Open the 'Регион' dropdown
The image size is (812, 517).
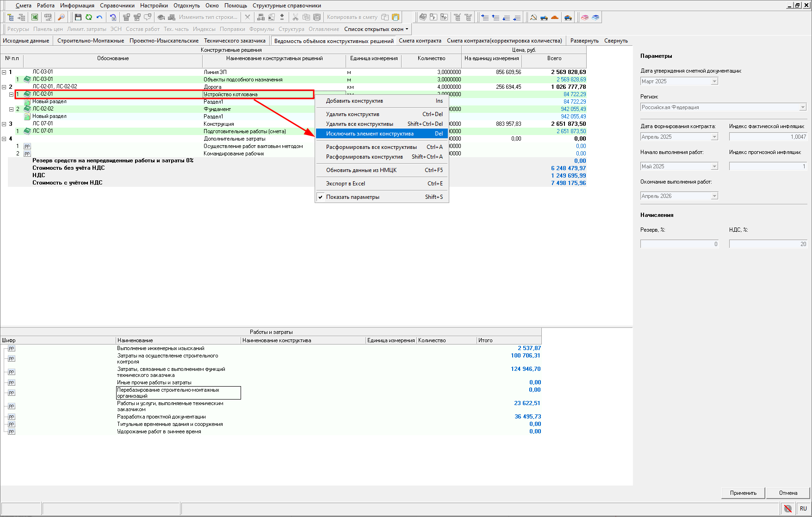803,107
